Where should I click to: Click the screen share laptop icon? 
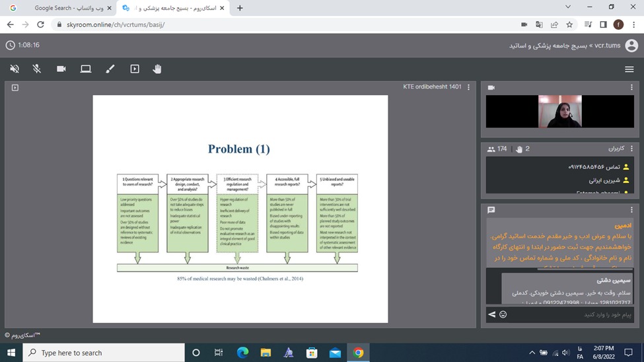pos(86,69)
